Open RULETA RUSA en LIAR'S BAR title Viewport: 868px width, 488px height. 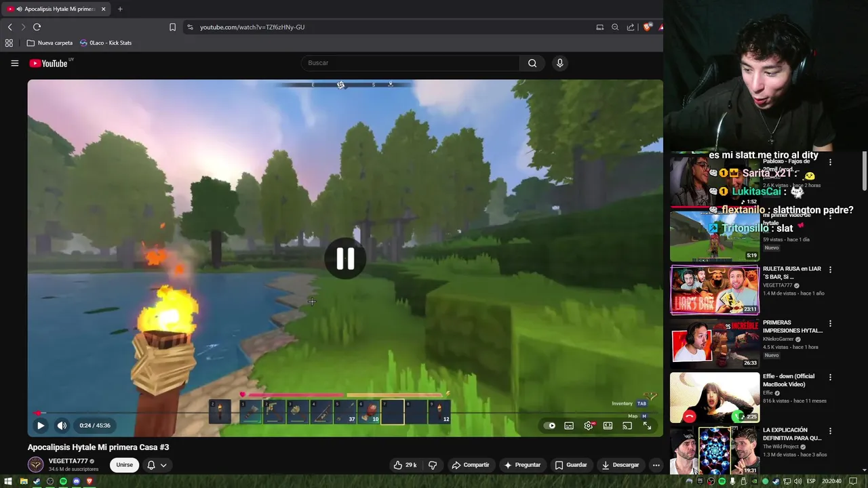(792, 272)
